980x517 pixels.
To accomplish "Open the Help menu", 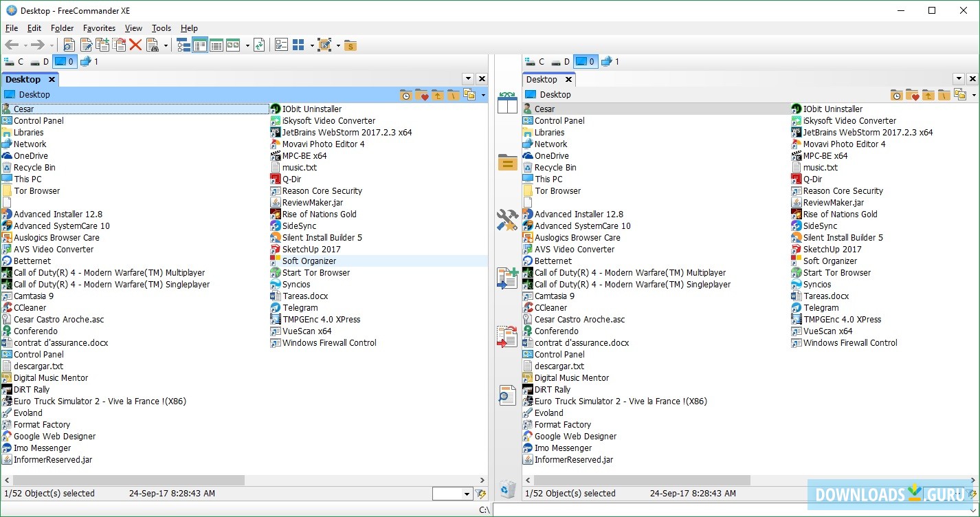I will point(189,28).
